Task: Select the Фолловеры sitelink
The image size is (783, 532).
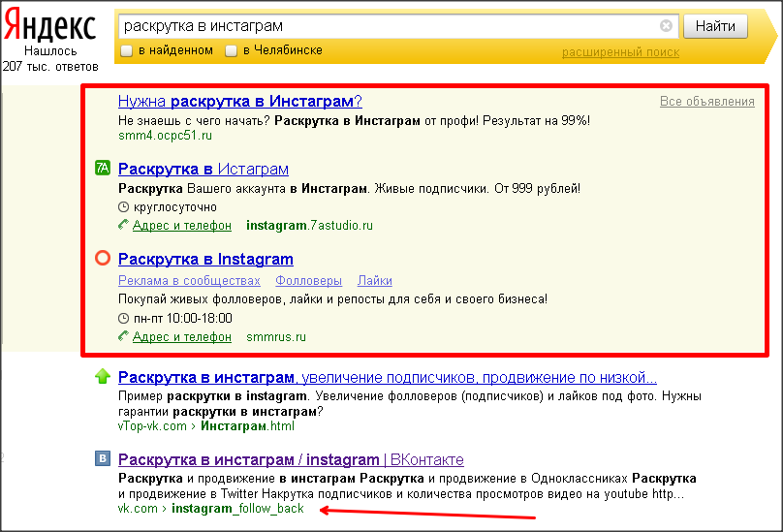Action: [x=308, y=281]
